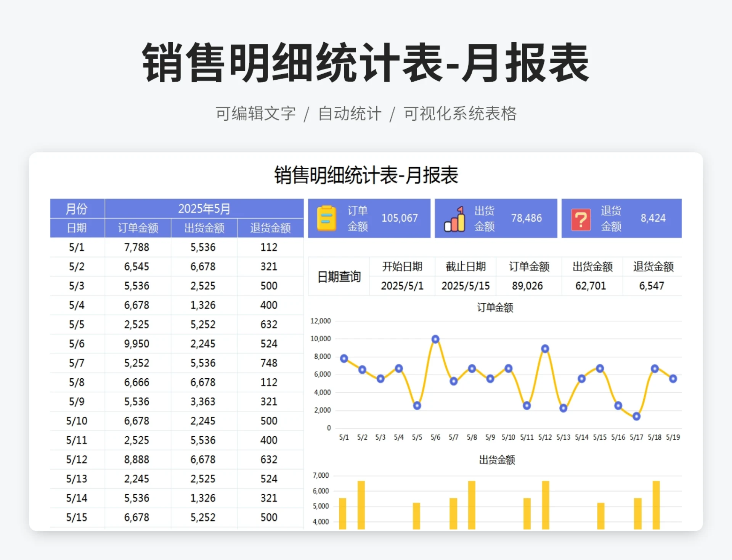Click the 出货金额 column header
The width and height of the screenshot is (732, 560).
pos(204,227)
